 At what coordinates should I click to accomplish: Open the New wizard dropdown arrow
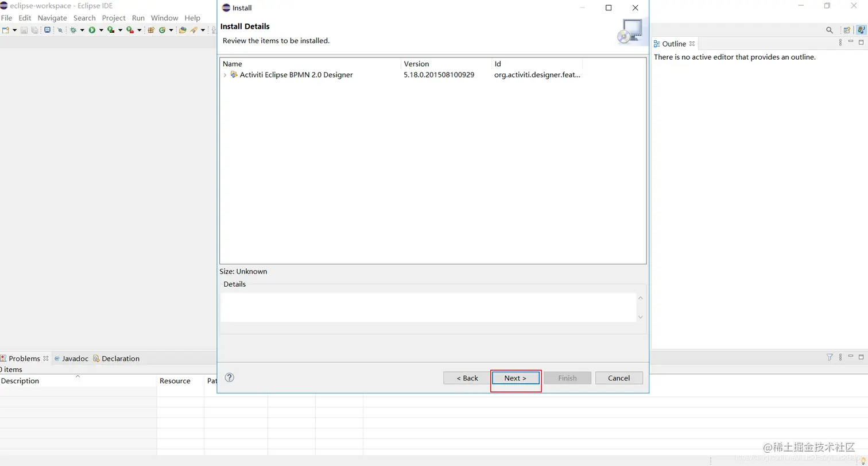coord(14,30)
